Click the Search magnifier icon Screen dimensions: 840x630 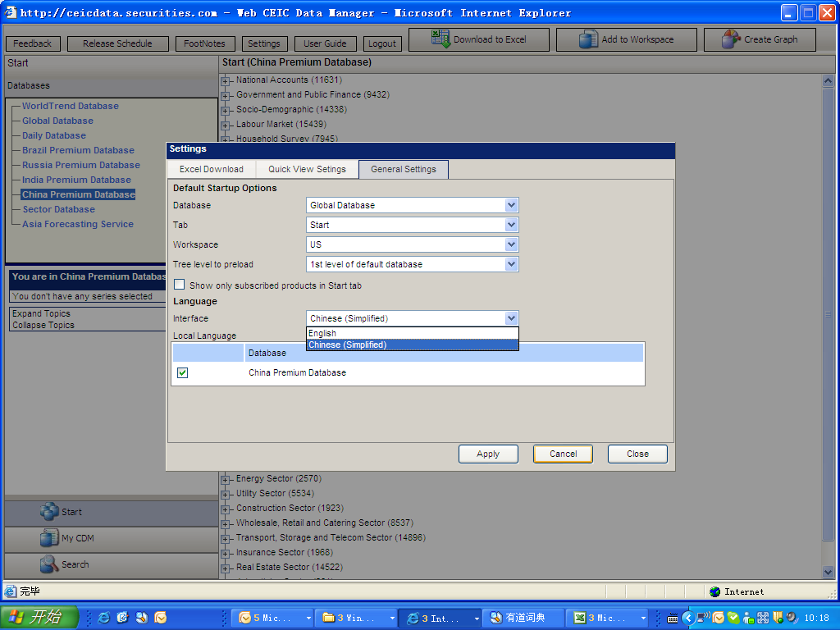point(50,564)
